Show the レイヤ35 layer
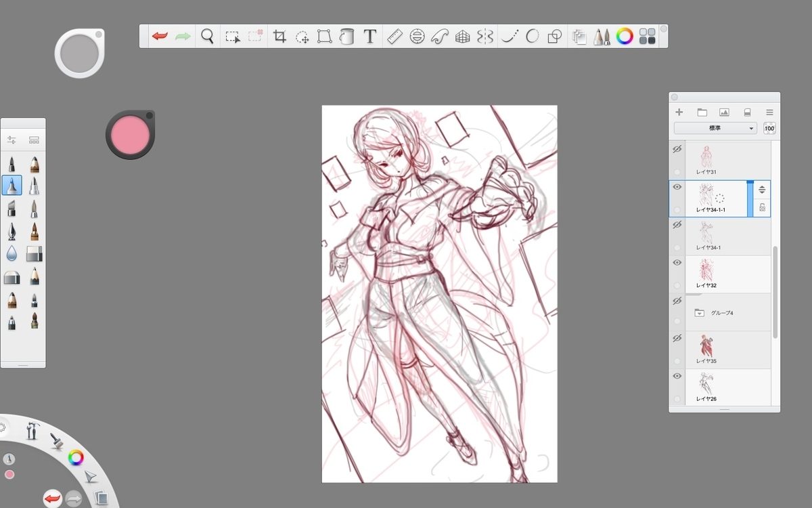812x508 pixels. [677, 339]
